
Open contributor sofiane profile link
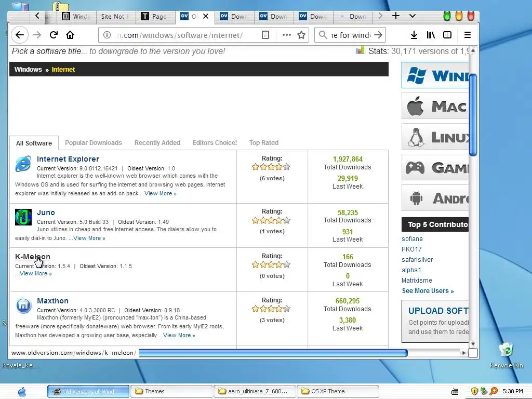click(x=412, y=239)
